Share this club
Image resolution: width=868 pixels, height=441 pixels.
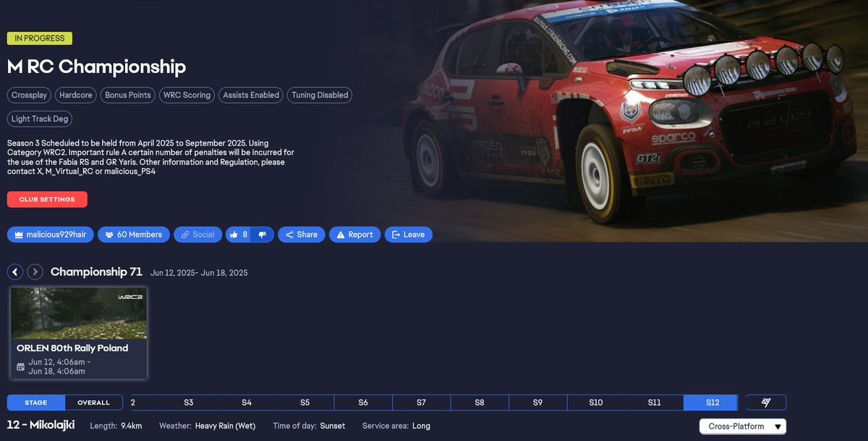tap(301, 235)
